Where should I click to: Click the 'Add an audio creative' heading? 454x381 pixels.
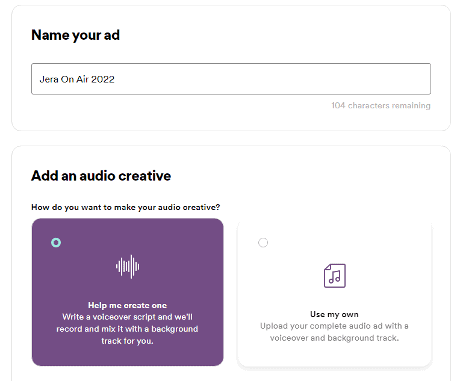[101, 176]
